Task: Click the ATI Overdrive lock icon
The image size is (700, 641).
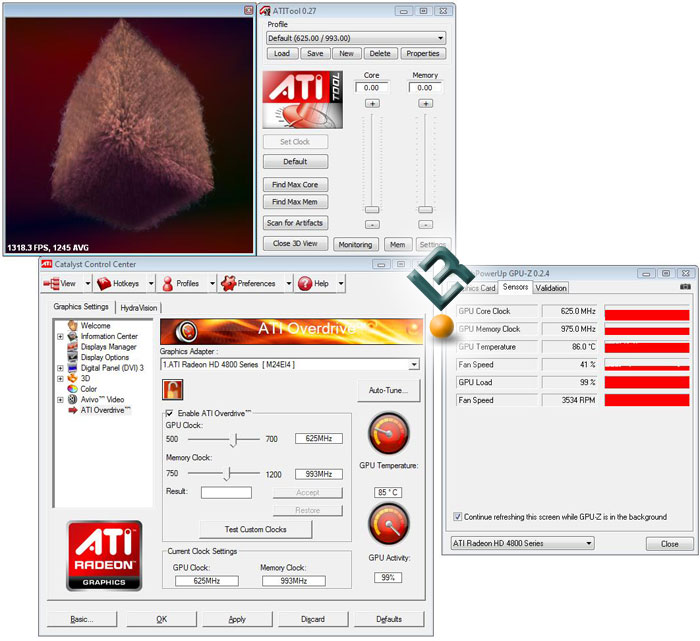Action: coord(173,389)
